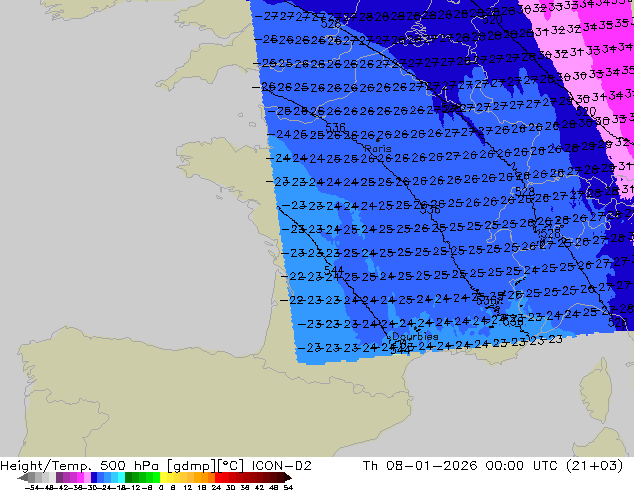Viewport: 634px width, 490px height.
Task: Click the 54 value at the legend's right end
Action: coord(288,487)
